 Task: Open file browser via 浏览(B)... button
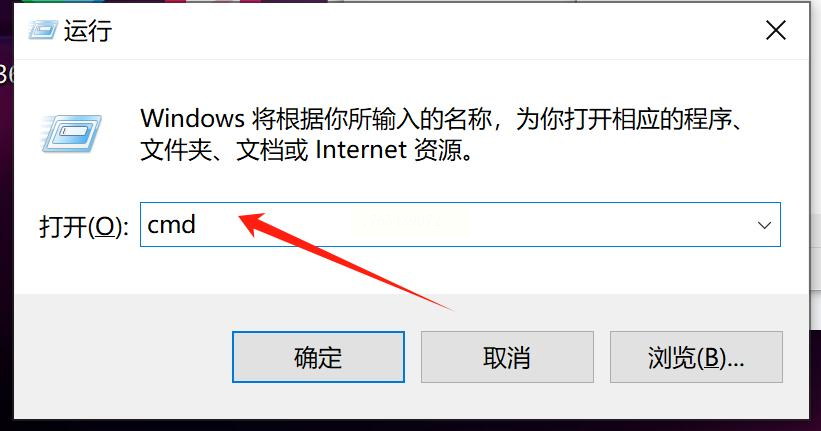(x=696, y=357)
